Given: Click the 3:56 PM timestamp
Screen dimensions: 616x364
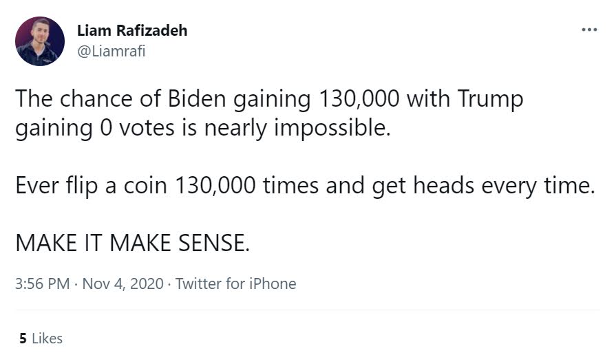Looking at the screenshot, I should tap(42, 283).
